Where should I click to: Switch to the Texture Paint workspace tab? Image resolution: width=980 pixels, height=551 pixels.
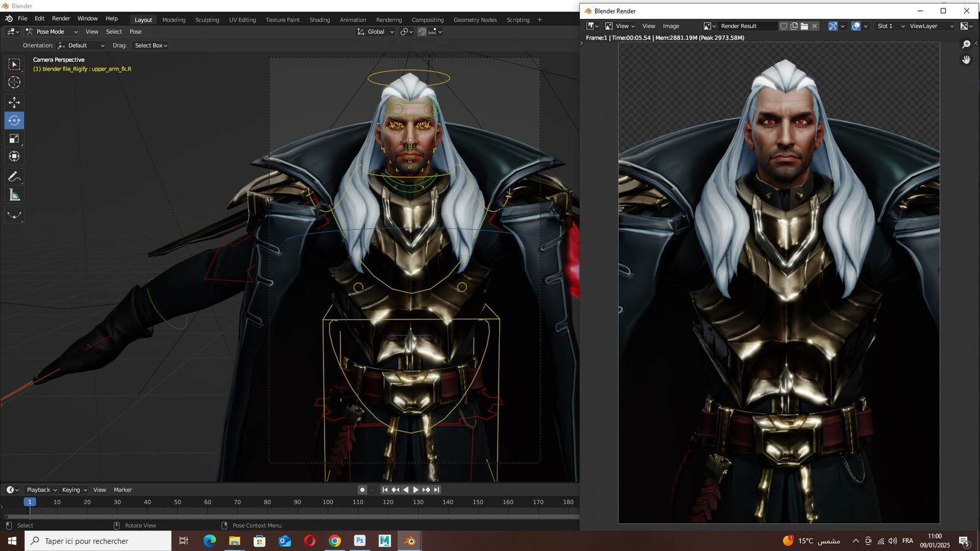click(x=282, y=20)
